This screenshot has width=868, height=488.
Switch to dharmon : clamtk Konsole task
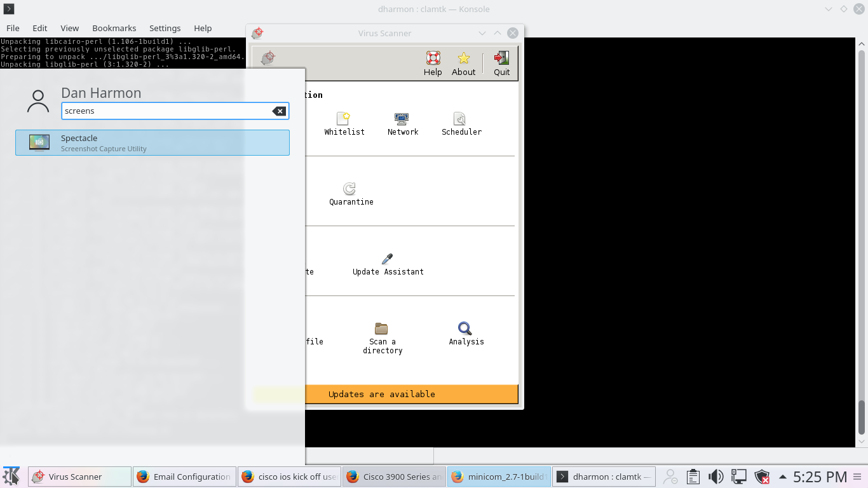pos(604,477)
